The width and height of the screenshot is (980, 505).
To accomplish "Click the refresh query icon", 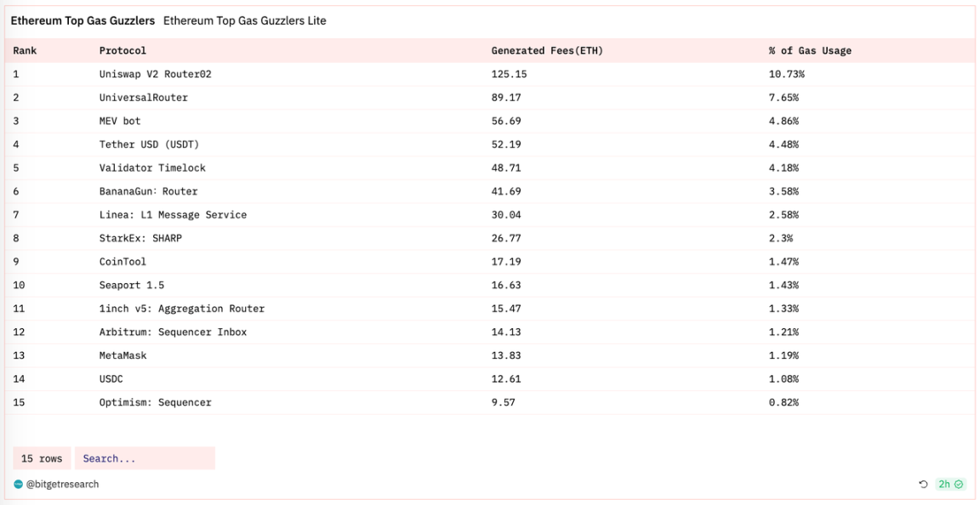I will point(923,485).
